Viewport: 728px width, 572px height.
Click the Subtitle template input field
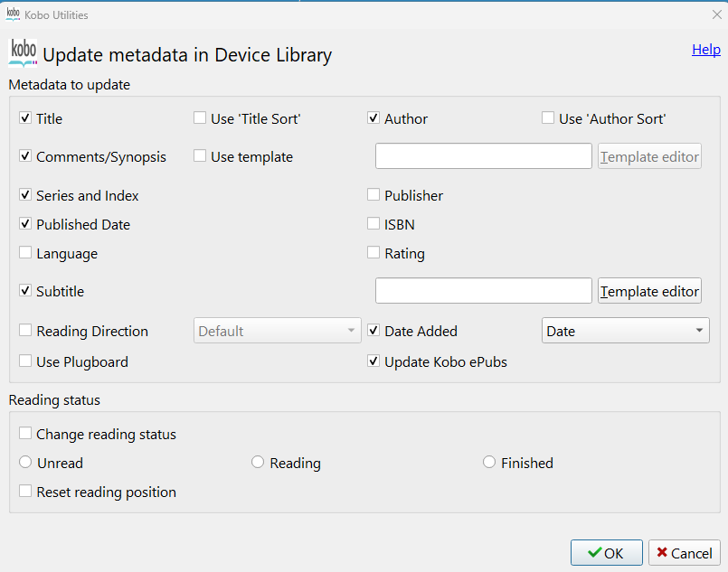[x=483, y=291]
